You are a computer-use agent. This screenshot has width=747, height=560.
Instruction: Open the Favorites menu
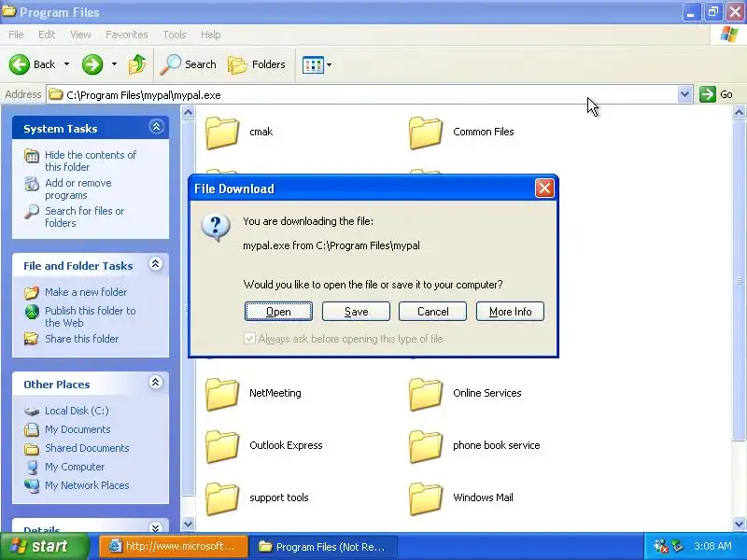pos(127,35)
